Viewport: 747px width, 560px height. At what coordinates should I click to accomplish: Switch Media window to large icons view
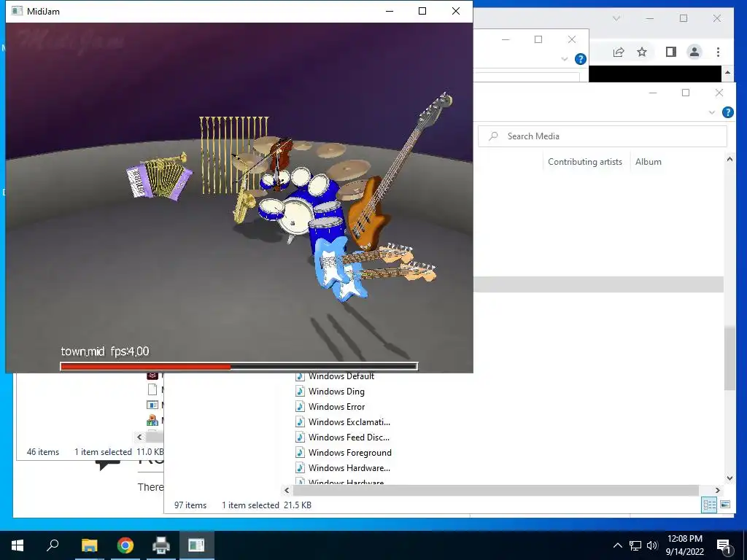(x=725, y=505)
